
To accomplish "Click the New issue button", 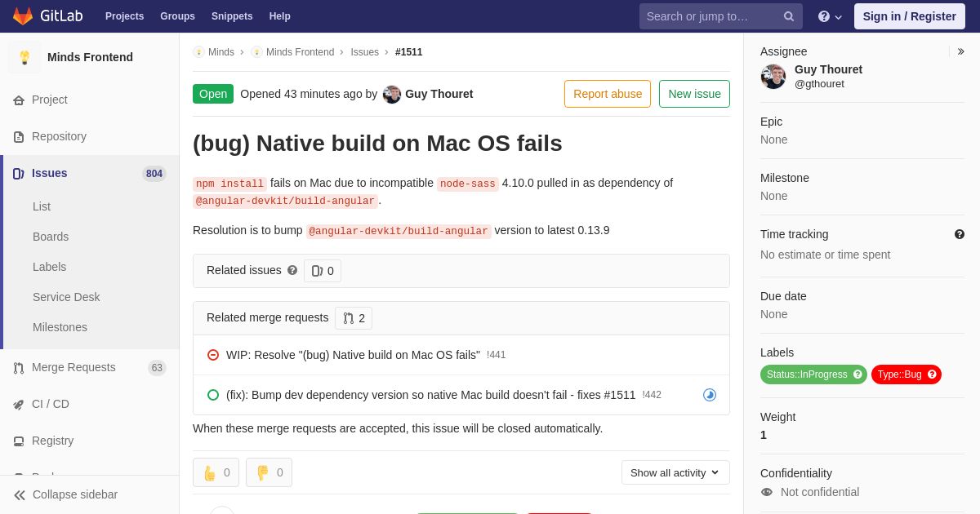I will tap(694, 94).
